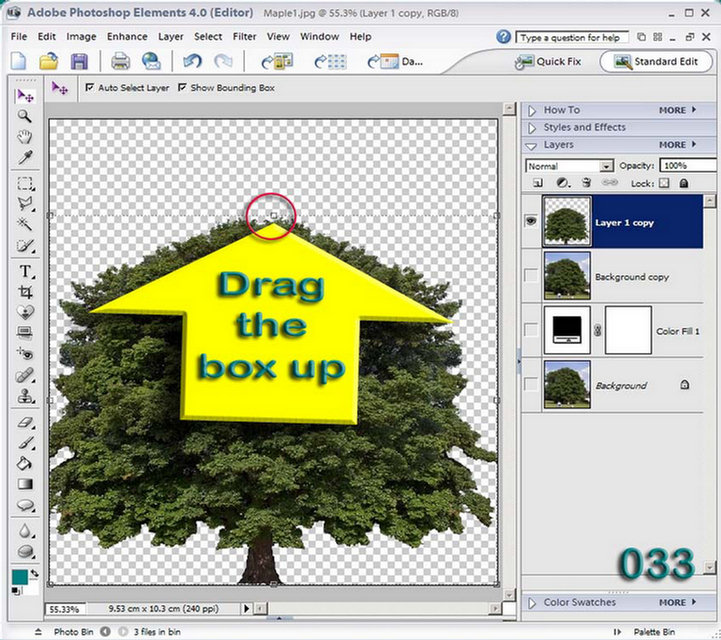Image resolution: width=721 pixels, height=640 pixels.
Task: Choose the Horizontal Type tool
Action: coord(25,271)
